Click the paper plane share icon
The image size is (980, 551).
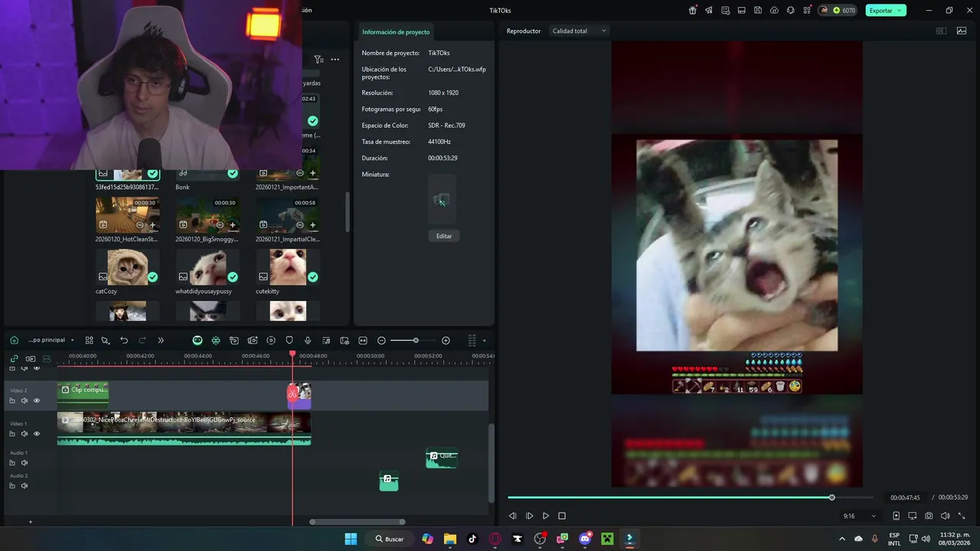pos(709,11)
